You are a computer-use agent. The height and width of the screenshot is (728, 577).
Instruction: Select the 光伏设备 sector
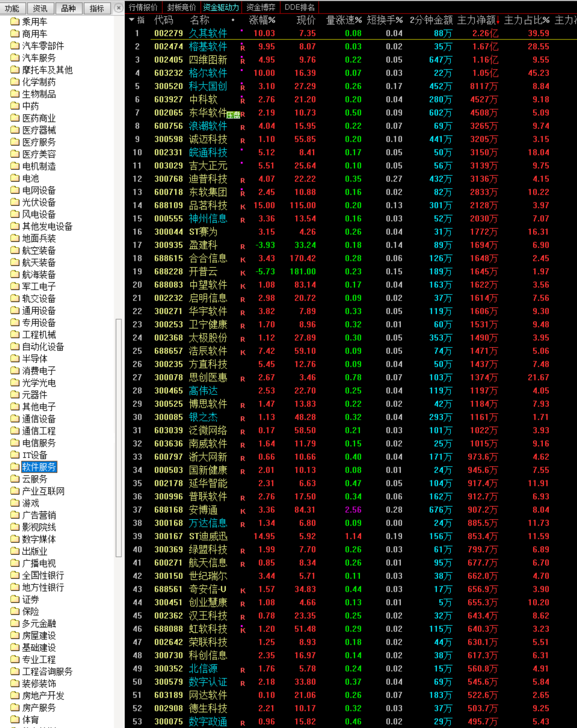pos(39,202)
